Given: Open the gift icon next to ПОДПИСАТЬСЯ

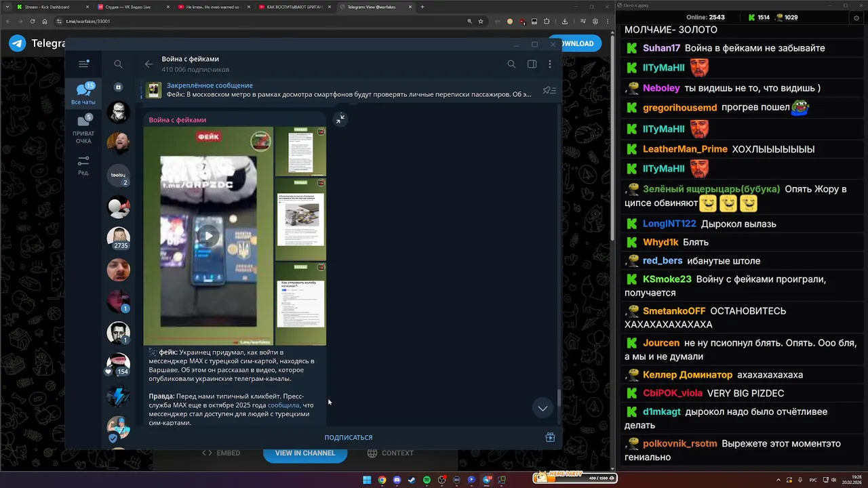Looking at the screenshot, I should click(550, 437).
